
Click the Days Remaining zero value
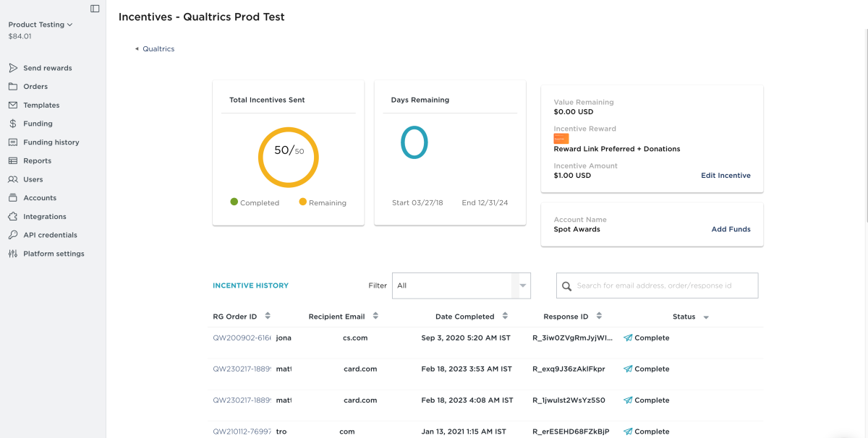pos(414,142)
